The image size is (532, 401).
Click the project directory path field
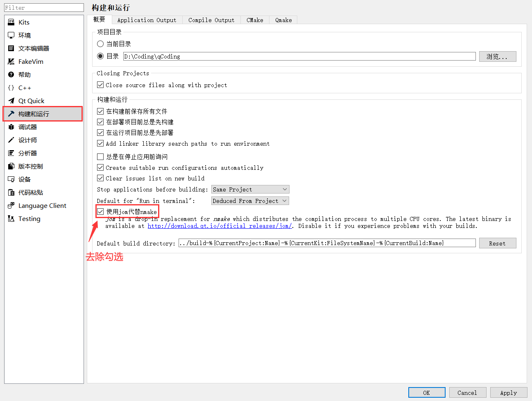[299, 56]
